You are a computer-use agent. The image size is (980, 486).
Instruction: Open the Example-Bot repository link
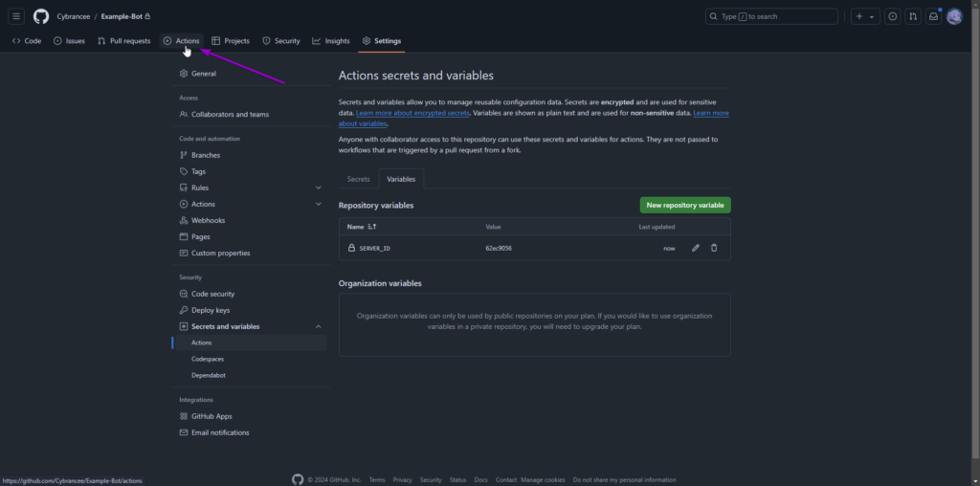(x=122, y=16)
